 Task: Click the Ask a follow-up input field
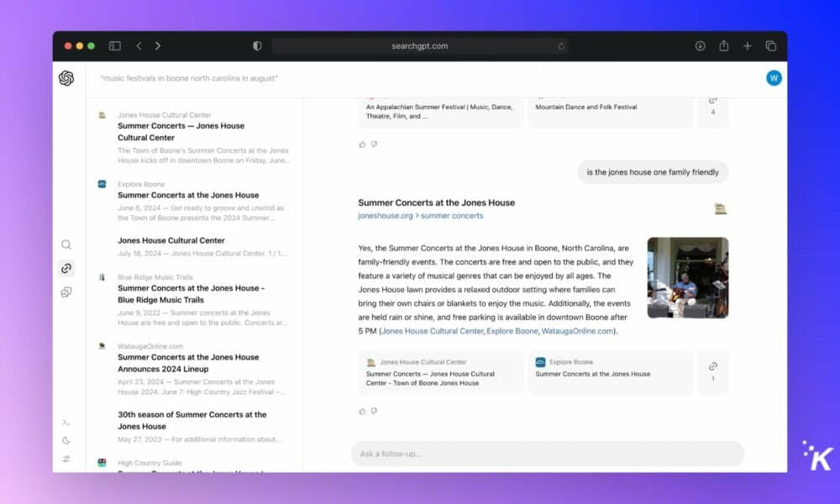pos(546,454)
